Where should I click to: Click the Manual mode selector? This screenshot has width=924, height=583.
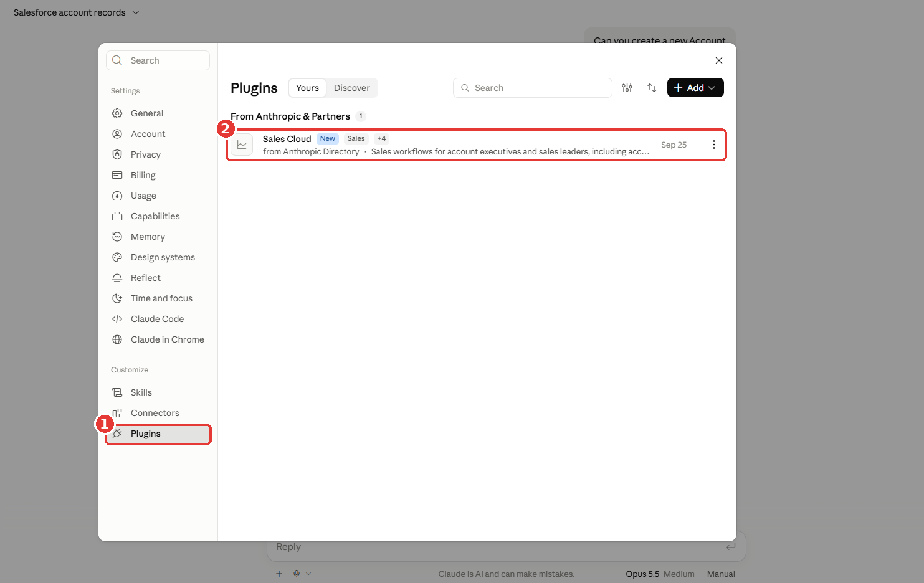[721, 574]
